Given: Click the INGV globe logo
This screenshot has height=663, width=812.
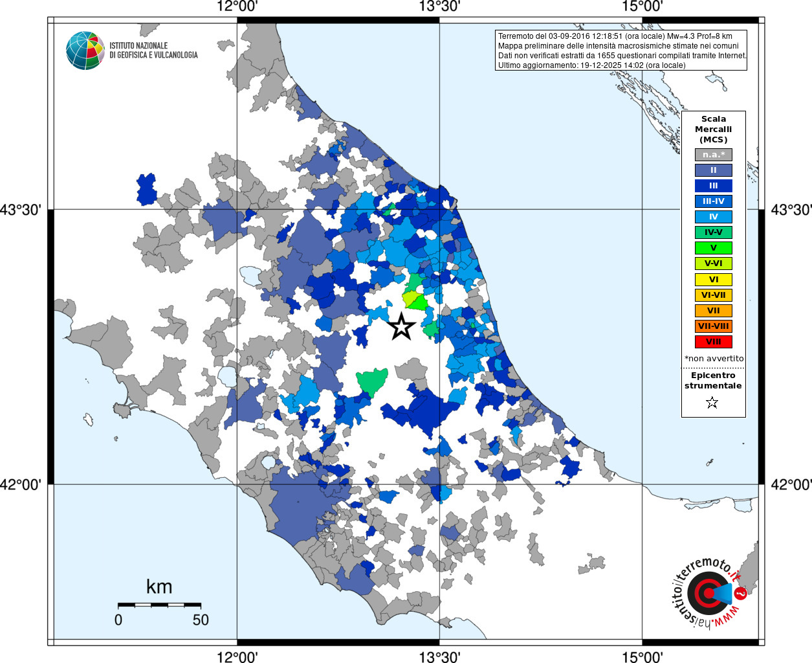Looking at the screenshot, I should pyautogui.click(x=85, y=51).
